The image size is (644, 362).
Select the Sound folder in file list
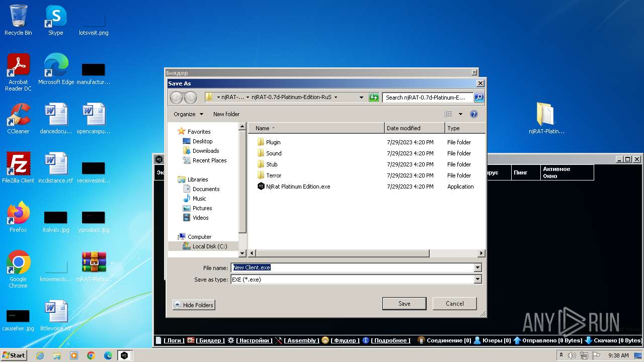274,153
